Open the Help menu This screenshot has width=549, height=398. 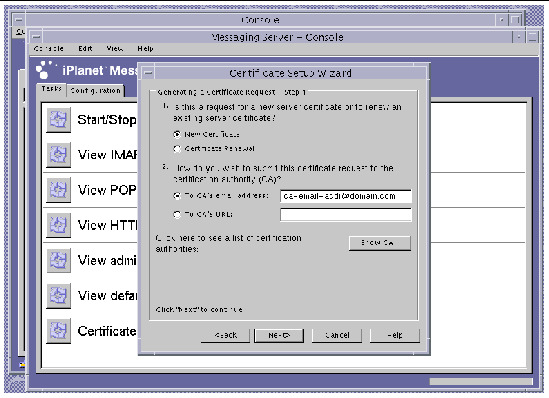pos(145,49)
